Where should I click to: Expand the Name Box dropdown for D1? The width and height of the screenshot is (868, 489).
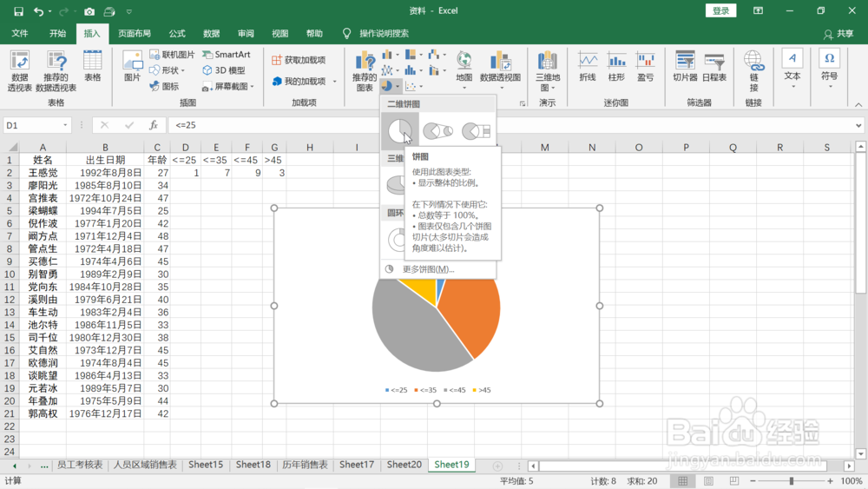(65, 125)
